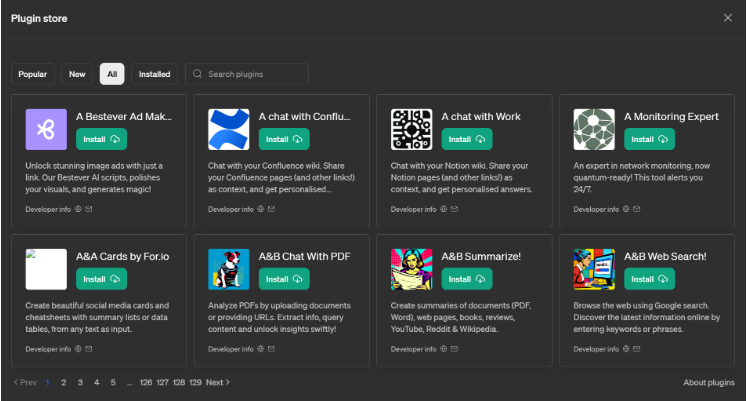Screen dimensions: 747x401
Task: Install the A chat with Confluence plugin
Action: pos(284,139)
